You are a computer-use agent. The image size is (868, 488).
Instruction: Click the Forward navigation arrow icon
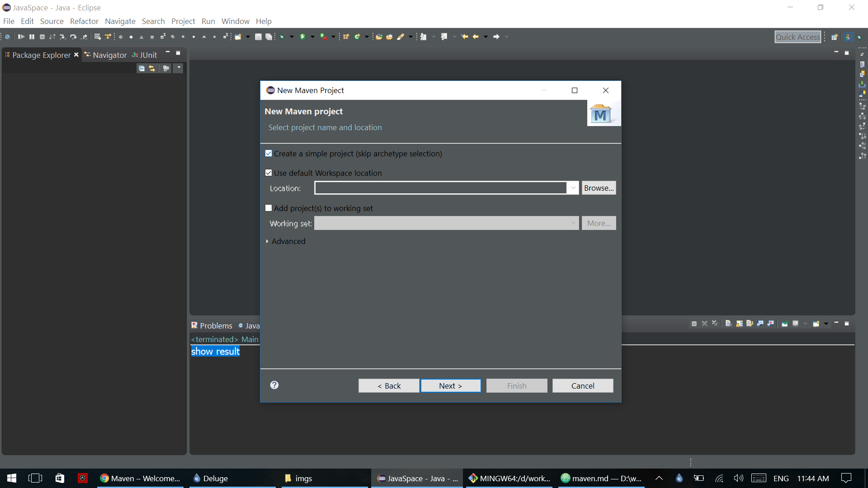(x=496, y=37)
